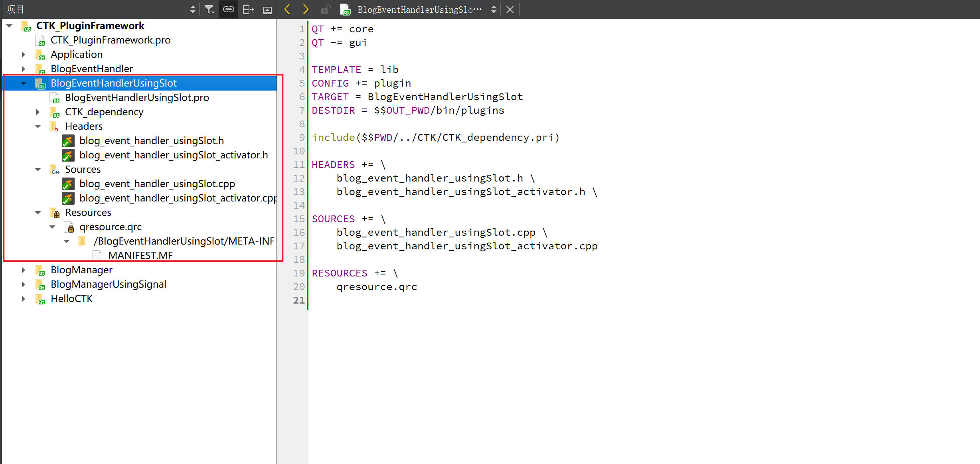Select the BlogManagerUsingSignal project row
980x464 pixels.
(139, 284)
